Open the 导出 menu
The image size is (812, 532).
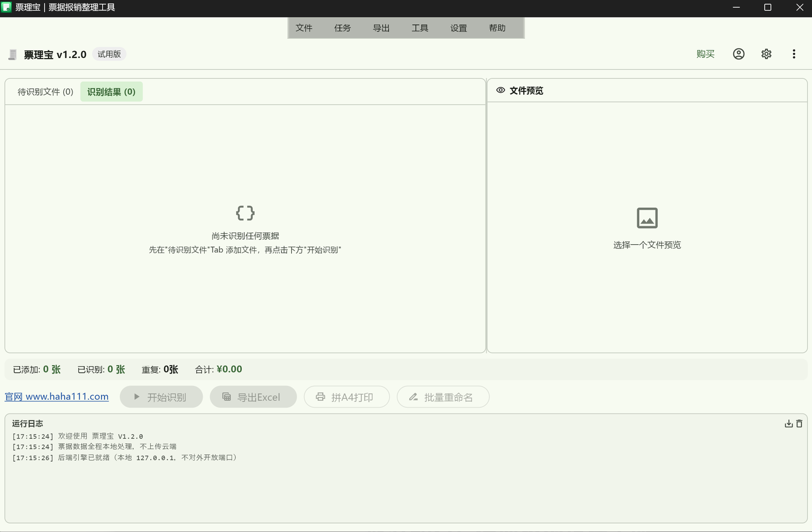click(x=381, y=28)
